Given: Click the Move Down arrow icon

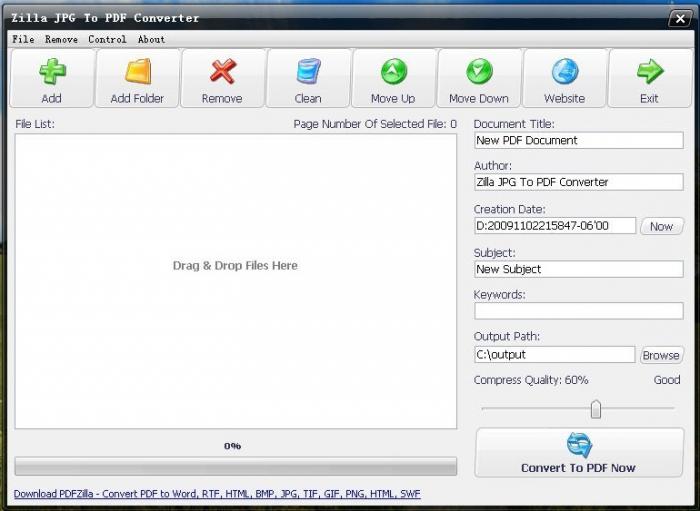Looking at the screenshot, I should coord(479,72).
